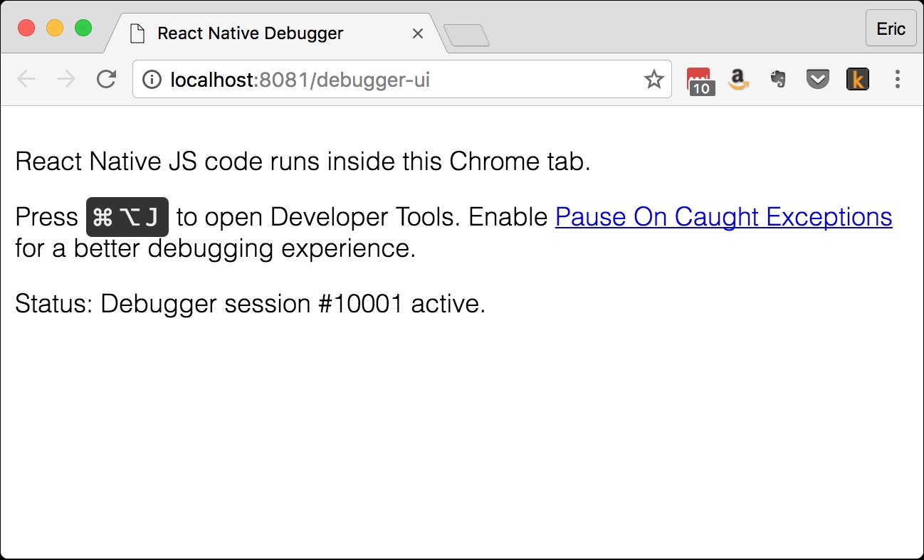Open the orange k extension

(858, 80)
